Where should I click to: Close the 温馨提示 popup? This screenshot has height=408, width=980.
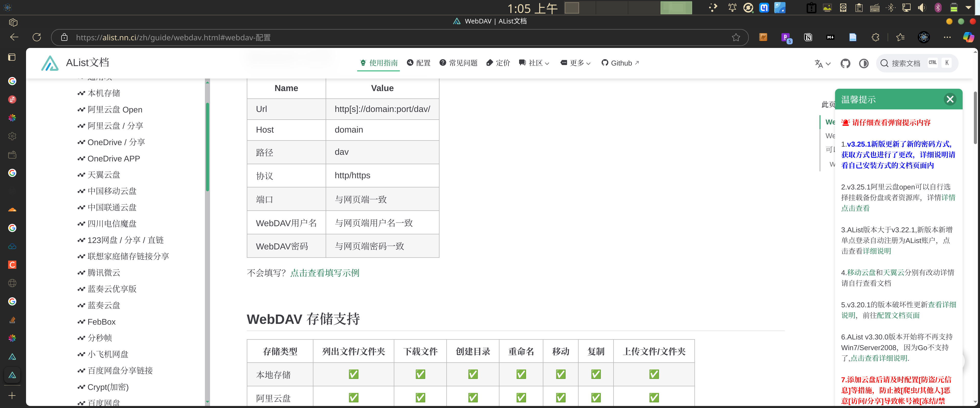[x=950, y=99]
